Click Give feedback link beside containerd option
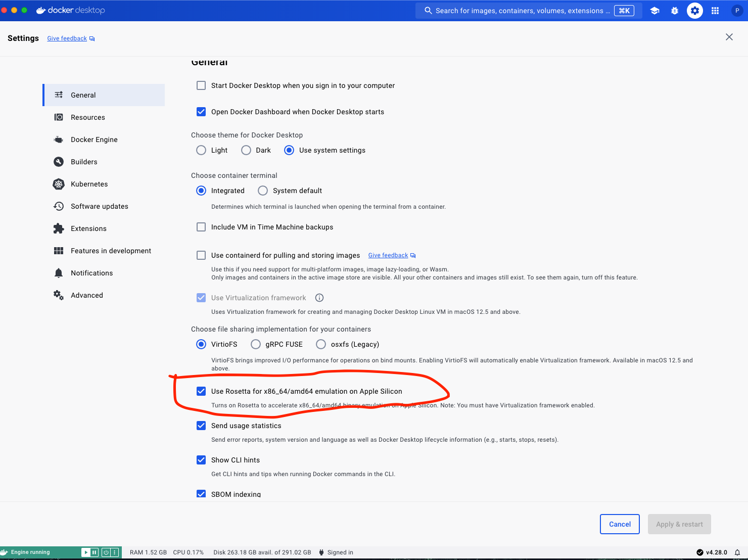Screen dimensions: 748x560 (392, 255)
